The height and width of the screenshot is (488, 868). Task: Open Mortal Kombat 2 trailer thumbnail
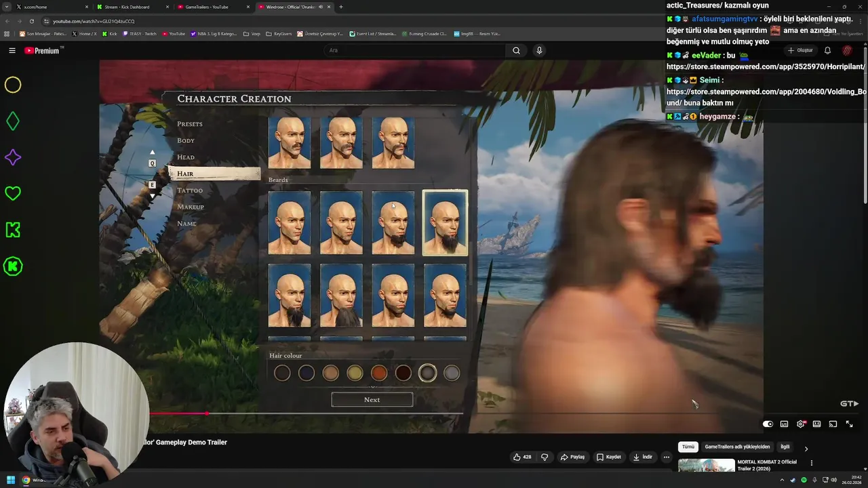[x=706, y=465]
